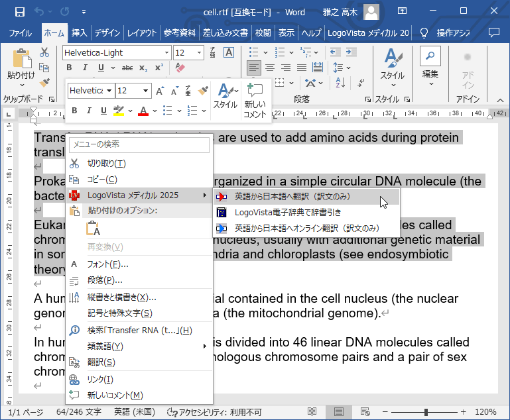Expand the Paste options arrow under paste button

(22, 85)
